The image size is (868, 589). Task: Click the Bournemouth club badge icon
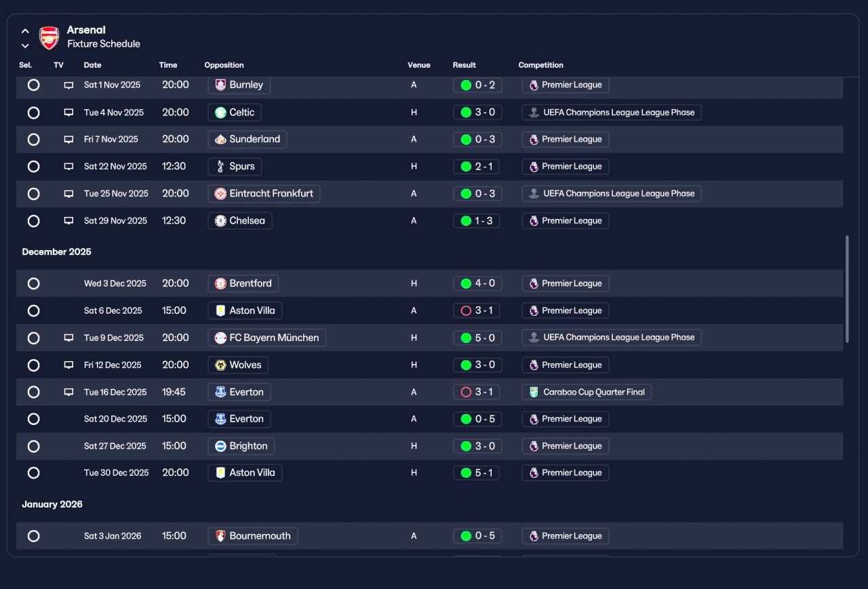point(220,536)
